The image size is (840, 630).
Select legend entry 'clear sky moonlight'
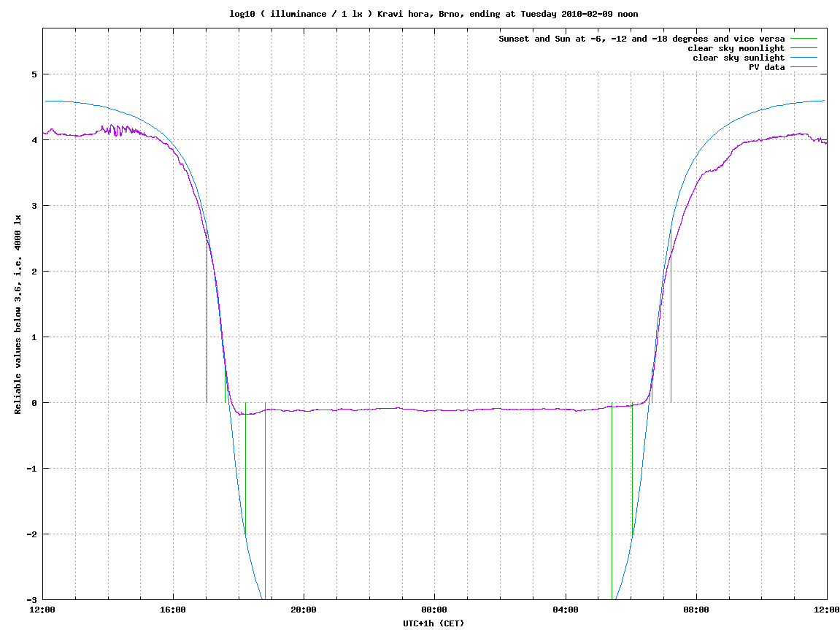tap(736, 48)
